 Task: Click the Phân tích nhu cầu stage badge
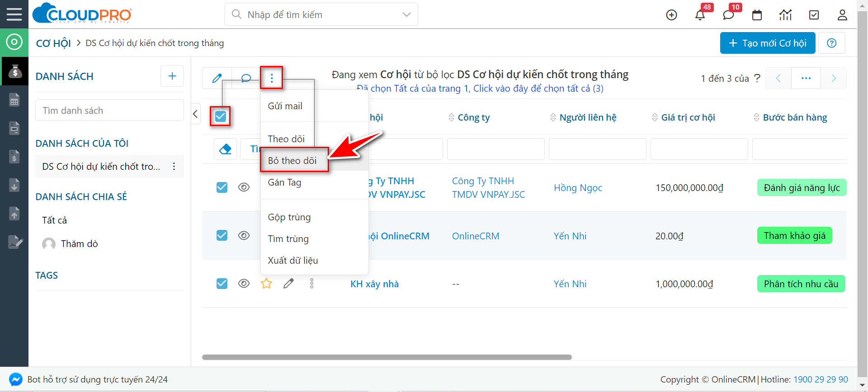(x=801, y=284)
